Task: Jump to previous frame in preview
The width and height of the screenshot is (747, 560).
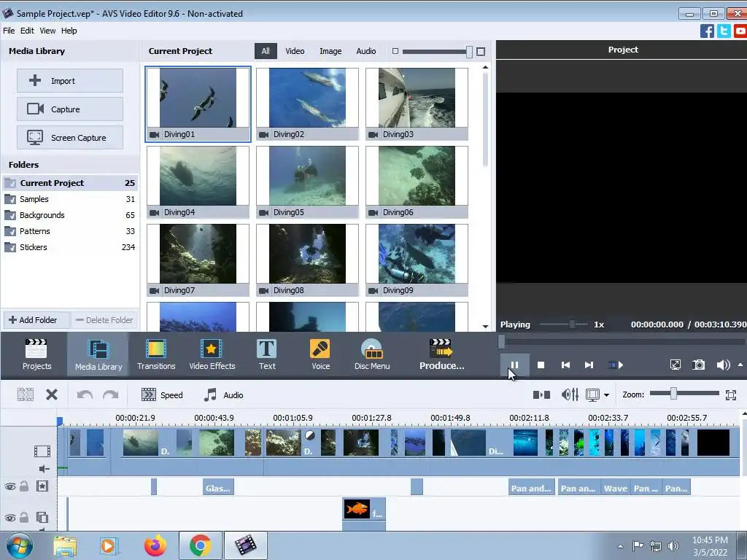Action: [x=565, y=365]
